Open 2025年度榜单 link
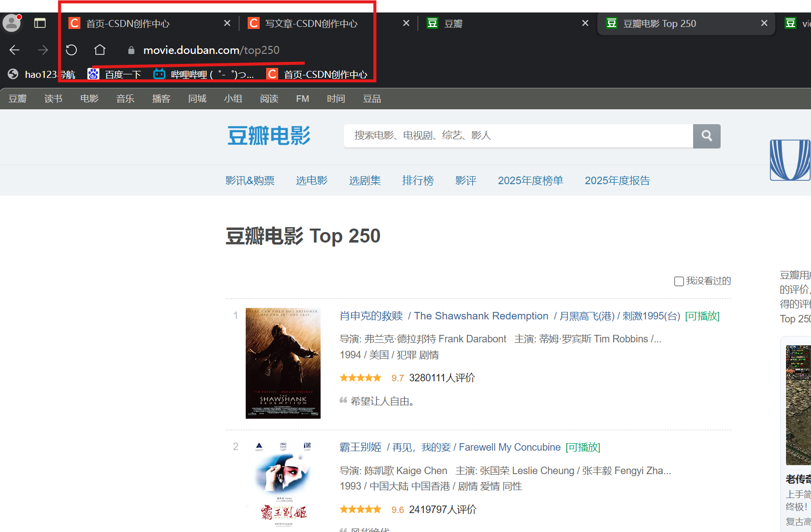The width and height of the screenshot is (811, 532). click(x=530, y=181)
